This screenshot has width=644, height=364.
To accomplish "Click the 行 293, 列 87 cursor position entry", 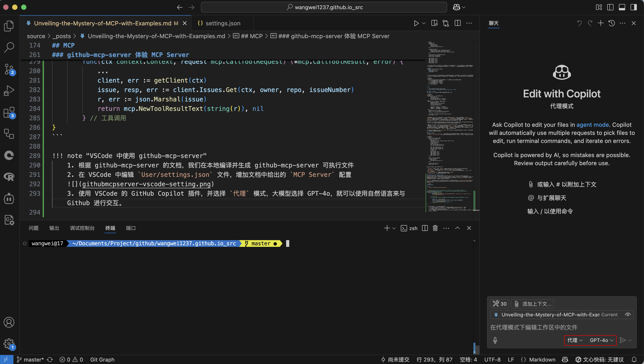I will (x=435, y=360).
